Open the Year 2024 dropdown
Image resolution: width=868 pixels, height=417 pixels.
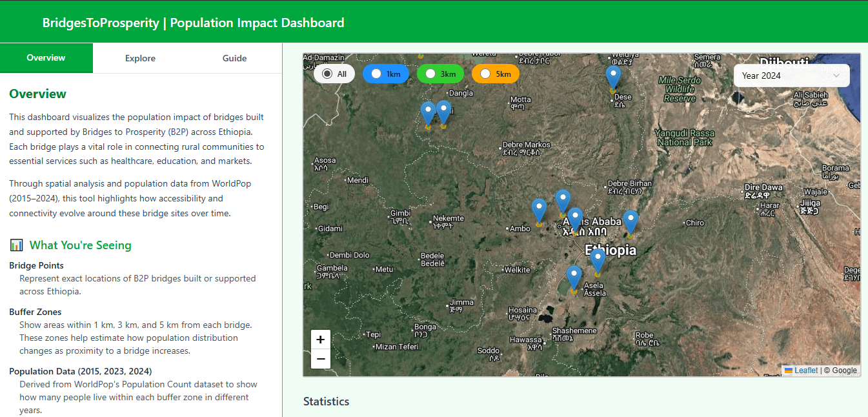point(791,76)
